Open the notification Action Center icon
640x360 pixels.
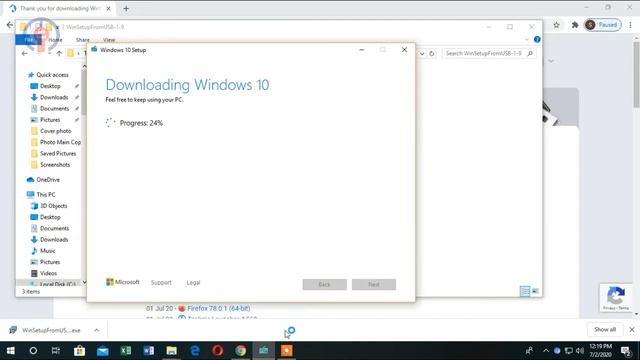(626, 351)
